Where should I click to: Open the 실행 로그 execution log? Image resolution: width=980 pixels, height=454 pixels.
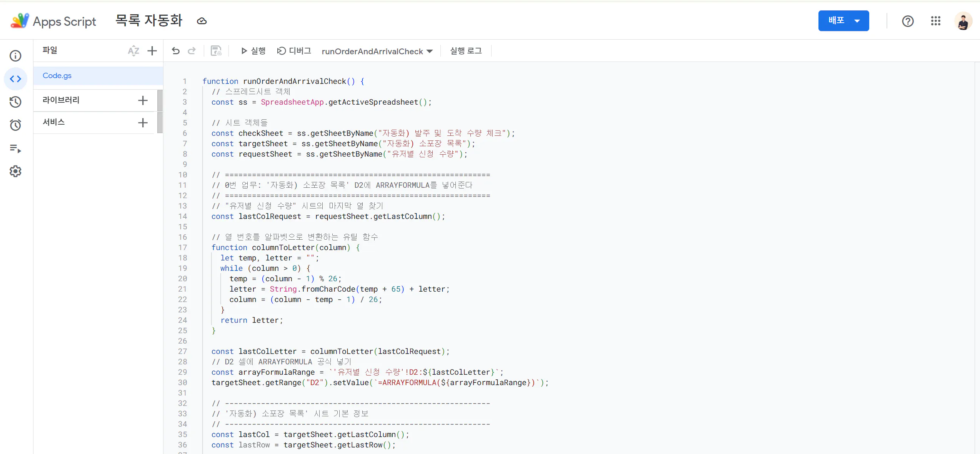[x=466, y=51]
